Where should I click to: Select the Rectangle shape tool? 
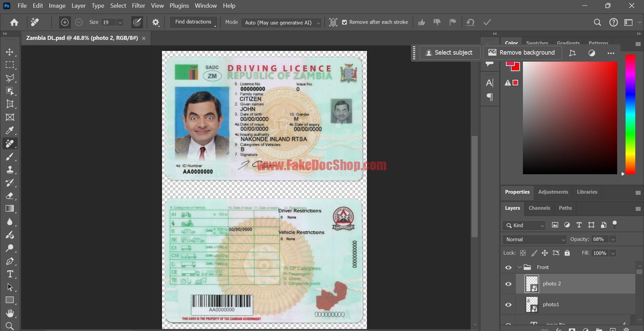point(10,301)
